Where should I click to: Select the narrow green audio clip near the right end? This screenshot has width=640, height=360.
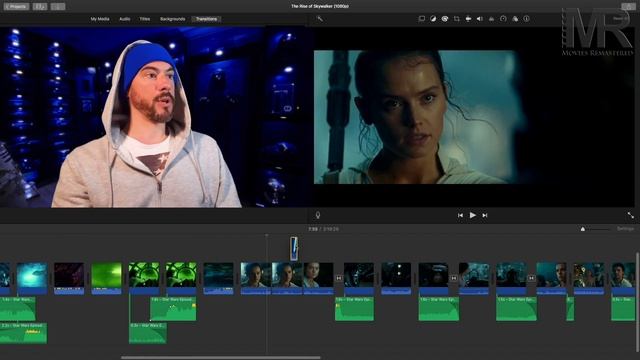coord(570,309)
